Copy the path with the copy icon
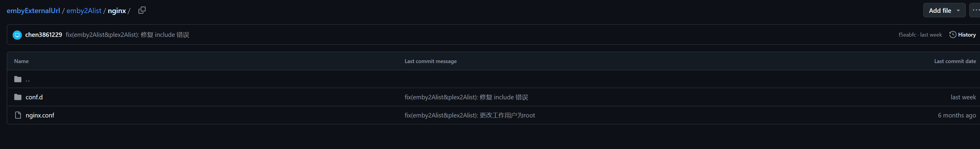This screenshot has height=149, width=980. click(142, 10)
